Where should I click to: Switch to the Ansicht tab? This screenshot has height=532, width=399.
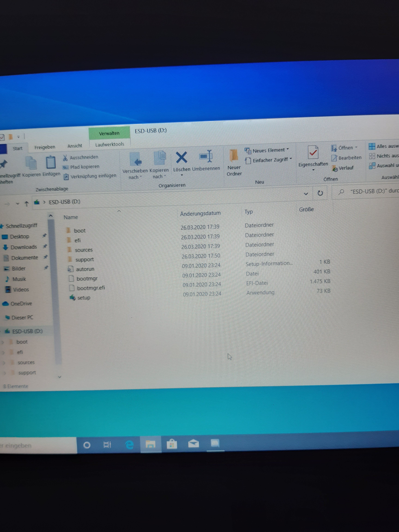[x=75, y=146]
